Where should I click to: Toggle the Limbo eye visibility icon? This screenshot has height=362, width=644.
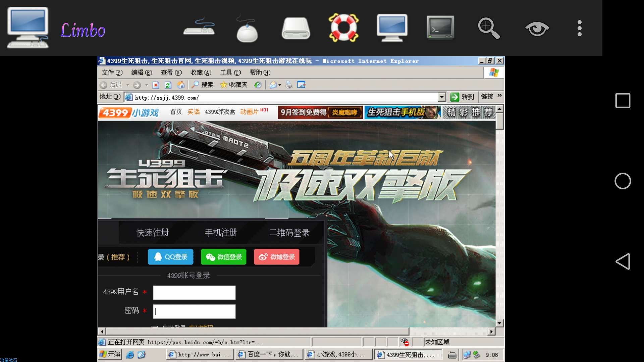click(537, 29)
